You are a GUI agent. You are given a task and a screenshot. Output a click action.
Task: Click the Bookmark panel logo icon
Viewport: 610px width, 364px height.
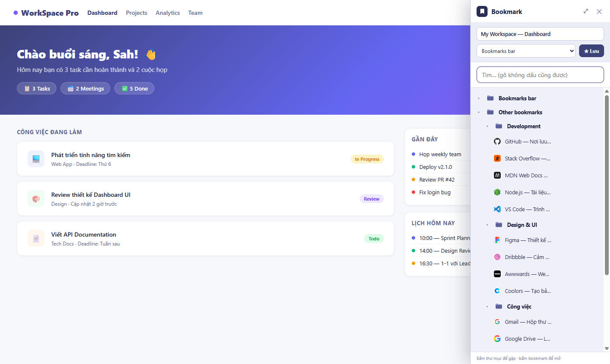[x=482, y=11]
